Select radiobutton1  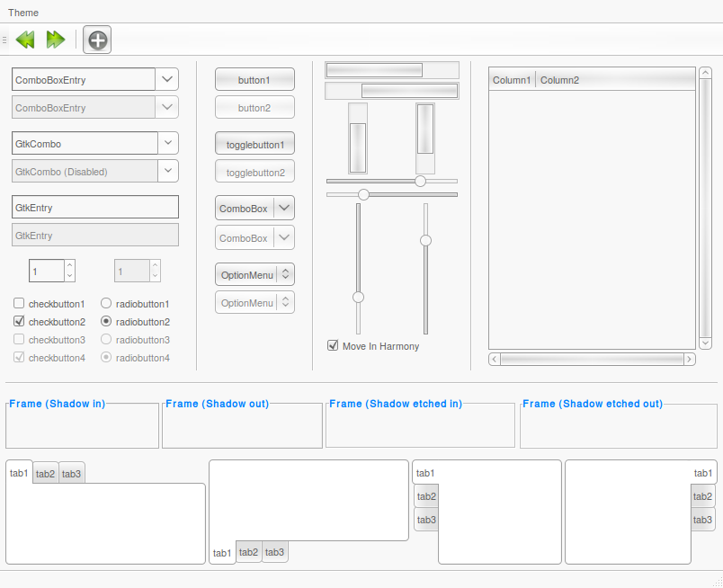106,303
